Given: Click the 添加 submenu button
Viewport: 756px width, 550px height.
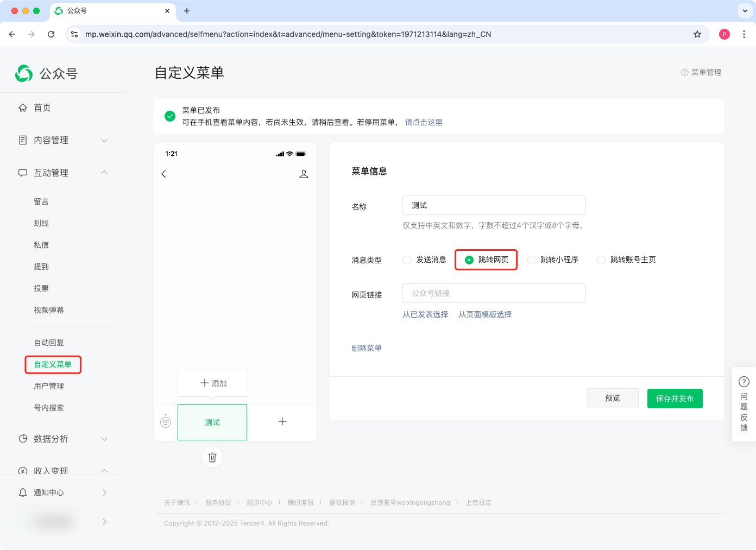Looking at the screenshot, I should [x=213, y=383].
